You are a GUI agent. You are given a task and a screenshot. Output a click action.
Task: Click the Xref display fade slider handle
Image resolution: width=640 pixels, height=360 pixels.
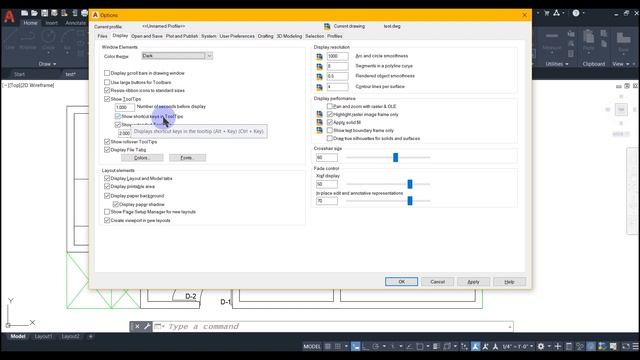tap(410, 184)
